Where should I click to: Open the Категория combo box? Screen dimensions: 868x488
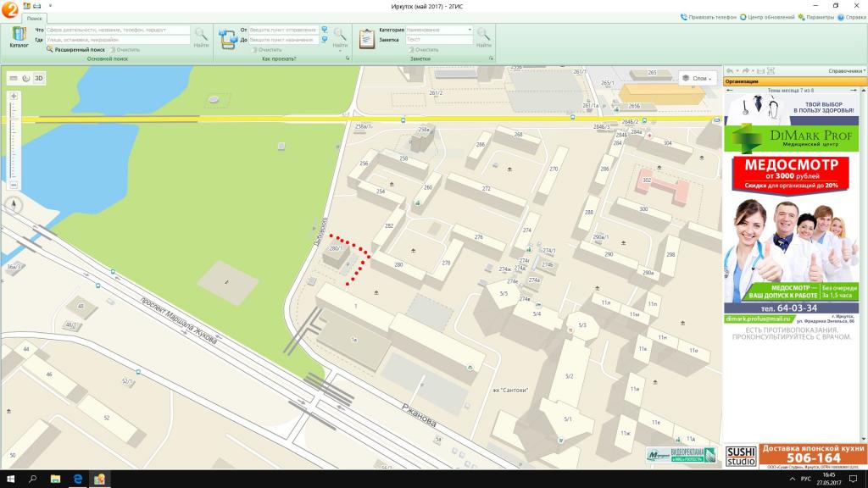(x=438, y=30)
